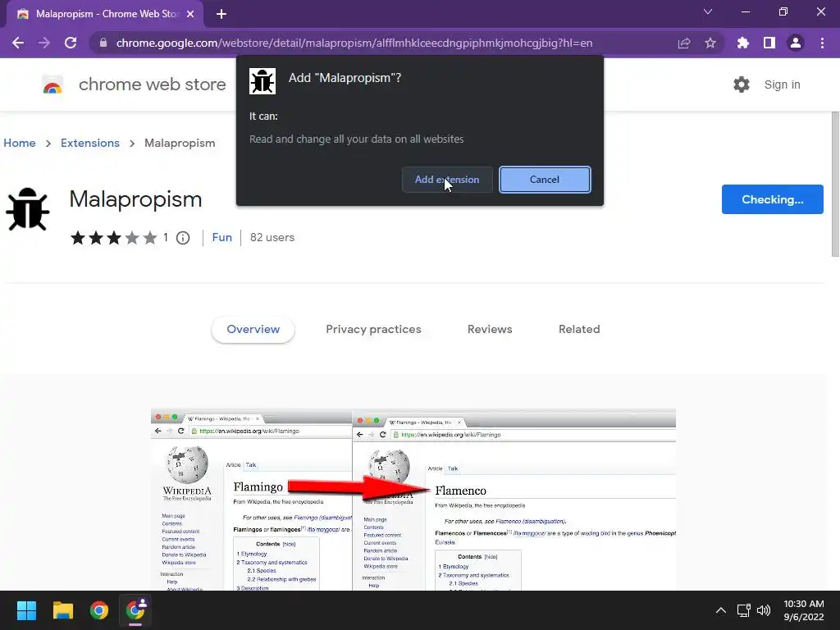This screenshot has width=840, height=630.
Task: Open the clock and date flyout
Action: tap(804, 610)
